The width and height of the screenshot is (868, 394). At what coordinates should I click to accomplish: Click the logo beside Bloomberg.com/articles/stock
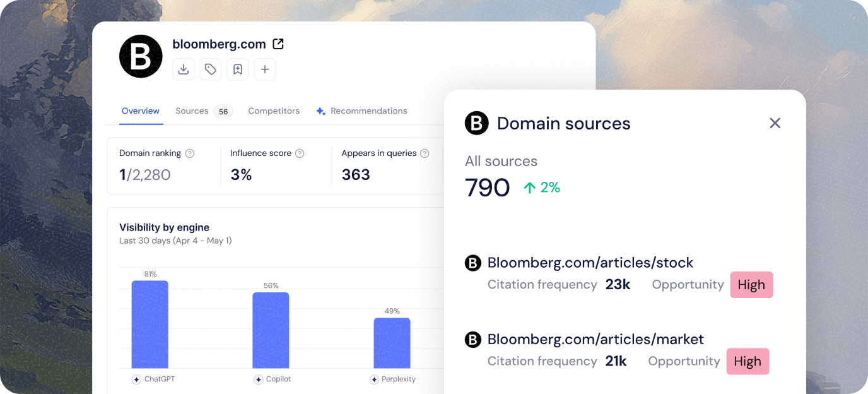point(473,263)
